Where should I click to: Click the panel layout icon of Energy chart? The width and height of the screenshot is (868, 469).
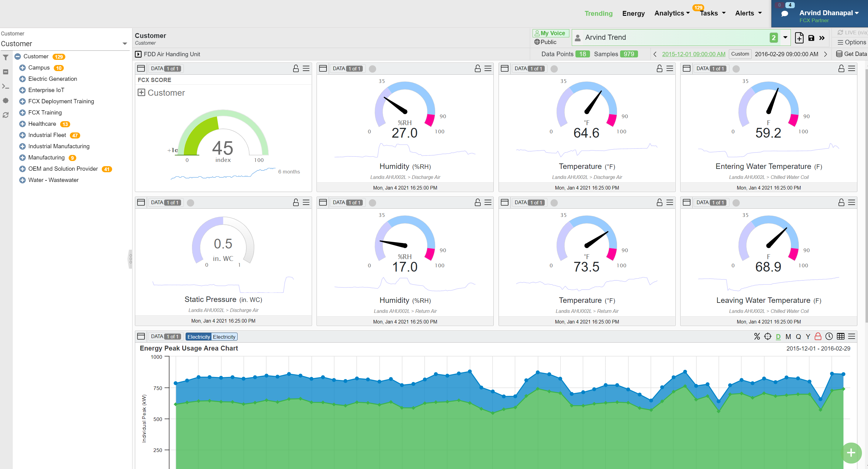(141, 336)
